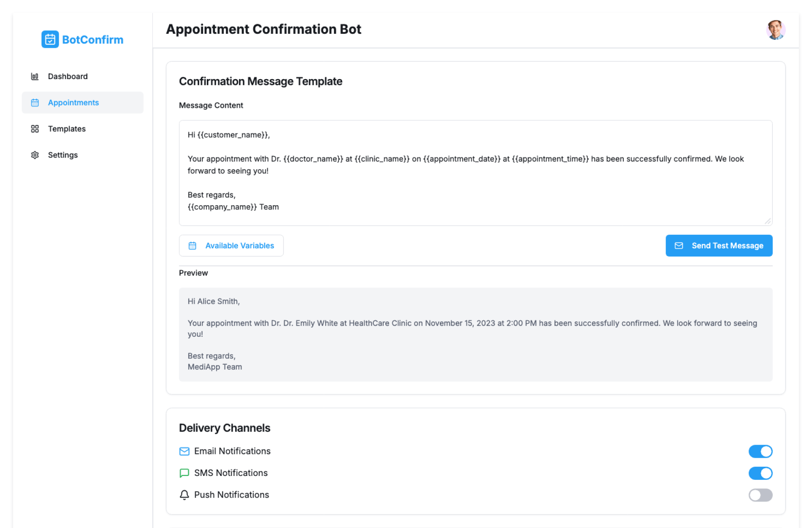Enable the Push Notifications toggle
This screenshot has width=812, height=528.
pos(760,495)
